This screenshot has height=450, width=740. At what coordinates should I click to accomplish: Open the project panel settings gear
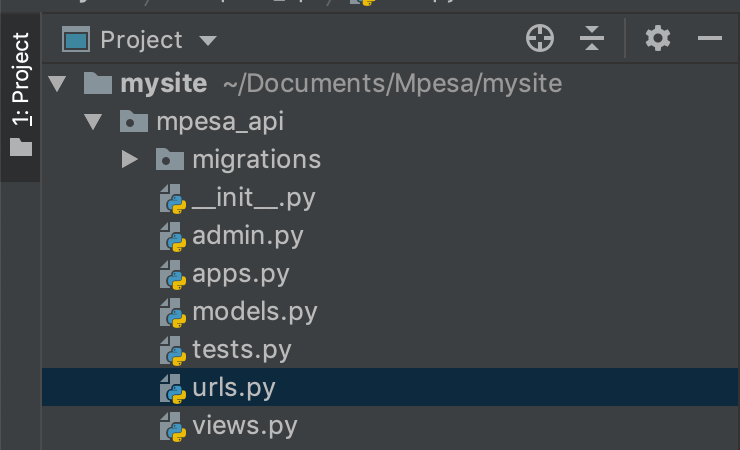pyautogui.click(x=658, y=38)
